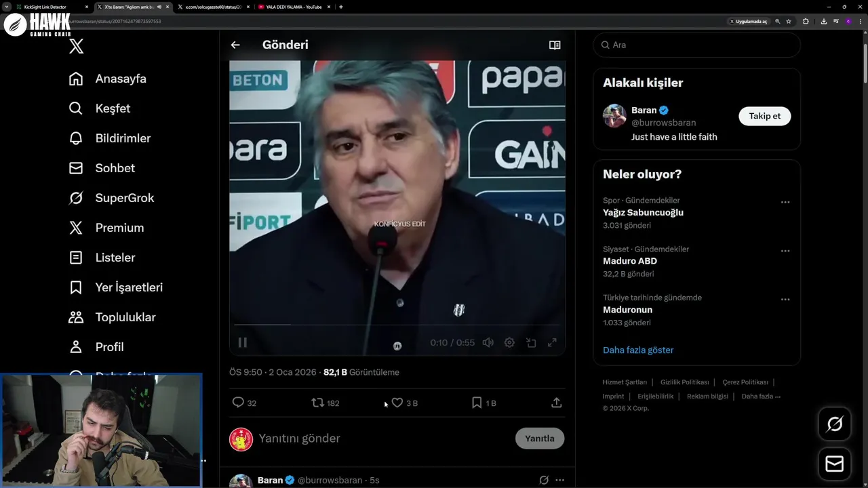Image resolution: width=868 pixels, height=488 pixels.
Task: Open SuperGrok from sidebar
Action: pos(111,198)
